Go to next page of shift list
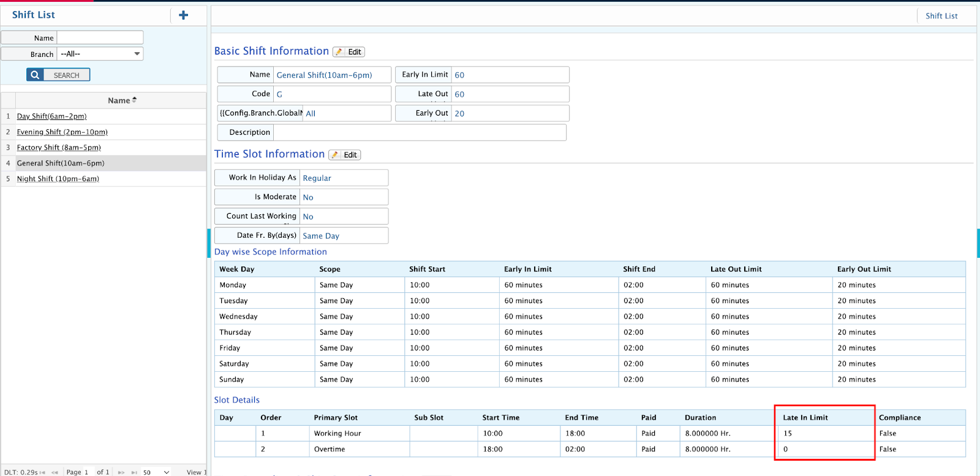The image size is (980, 476). [x=121, y=472]
